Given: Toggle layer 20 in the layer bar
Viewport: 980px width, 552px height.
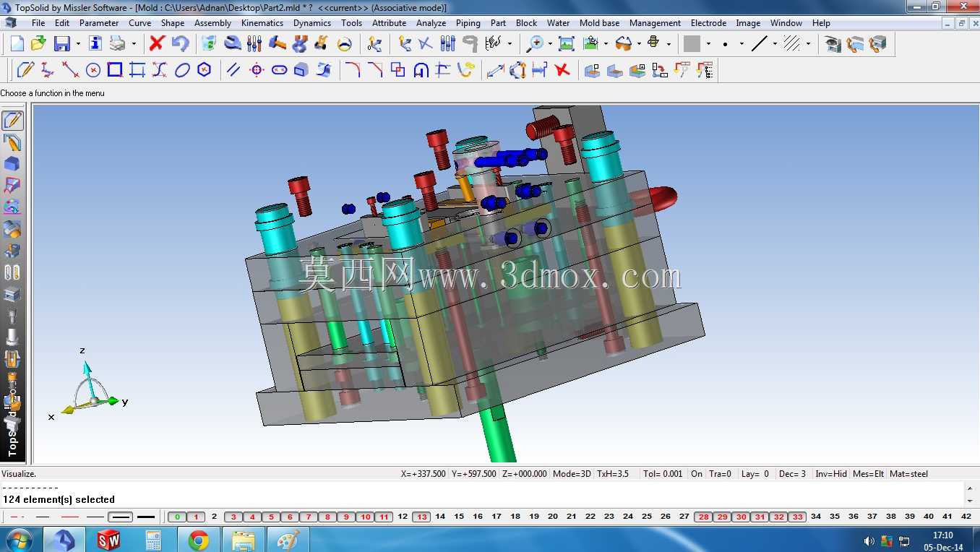Looking at the screenshot, I should pos(553,517).
